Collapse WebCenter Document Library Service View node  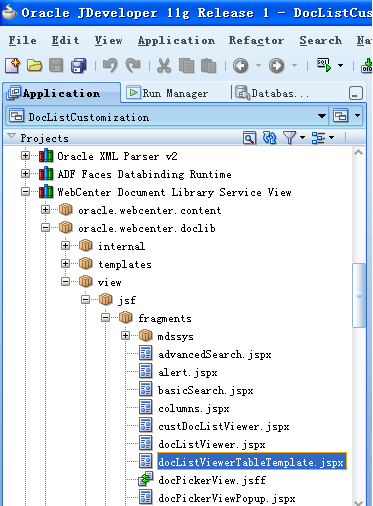coord(25,192)
